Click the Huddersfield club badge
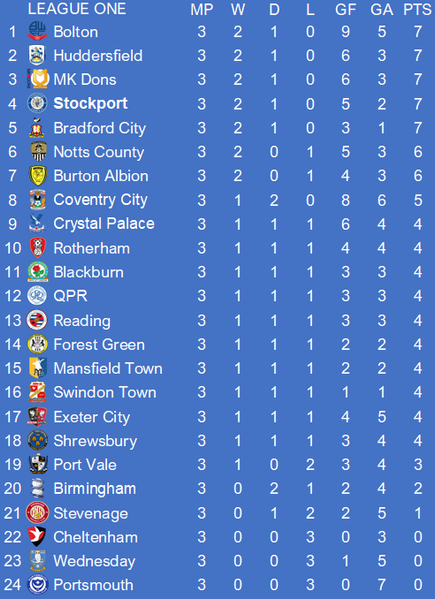The image size is (435, 599). 37,55
